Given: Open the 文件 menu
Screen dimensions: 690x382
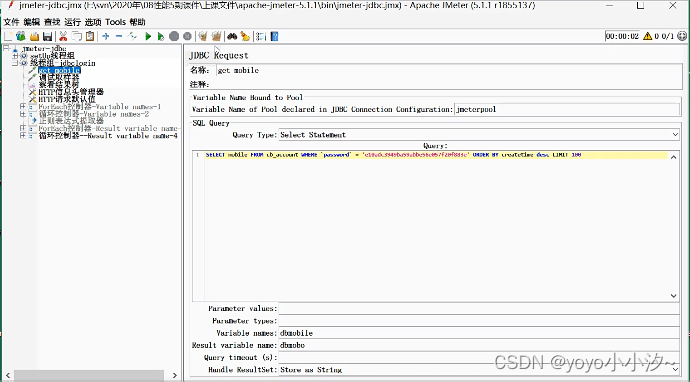Looking at the screenshot, I should (x=11, y=22).
